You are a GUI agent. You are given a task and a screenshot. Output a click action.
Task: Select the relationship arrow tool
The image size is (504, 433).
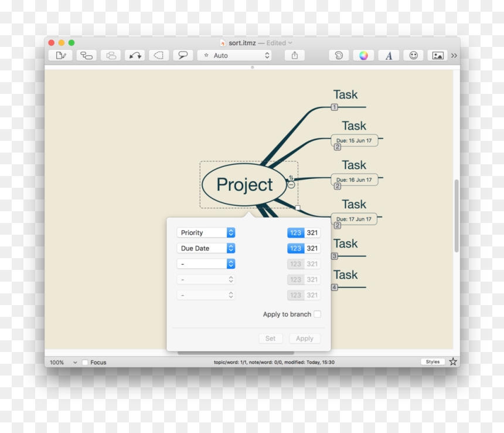[x=135, y=56]
